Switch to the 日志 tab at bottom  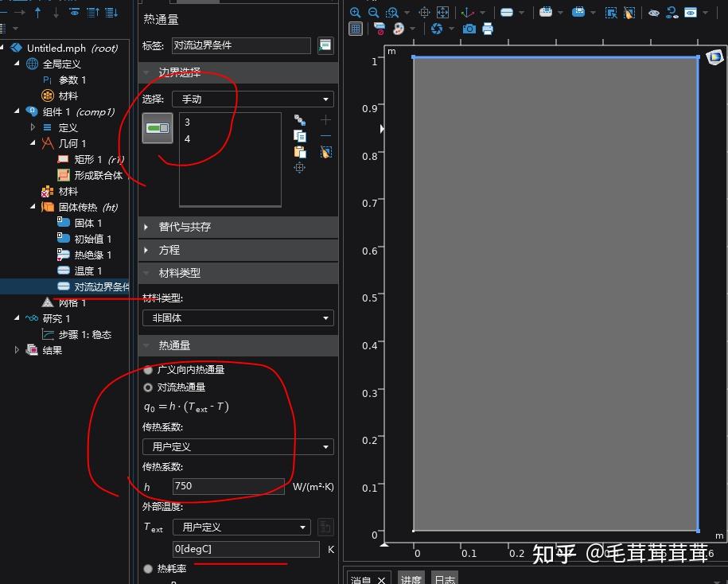tap(444, 578)
